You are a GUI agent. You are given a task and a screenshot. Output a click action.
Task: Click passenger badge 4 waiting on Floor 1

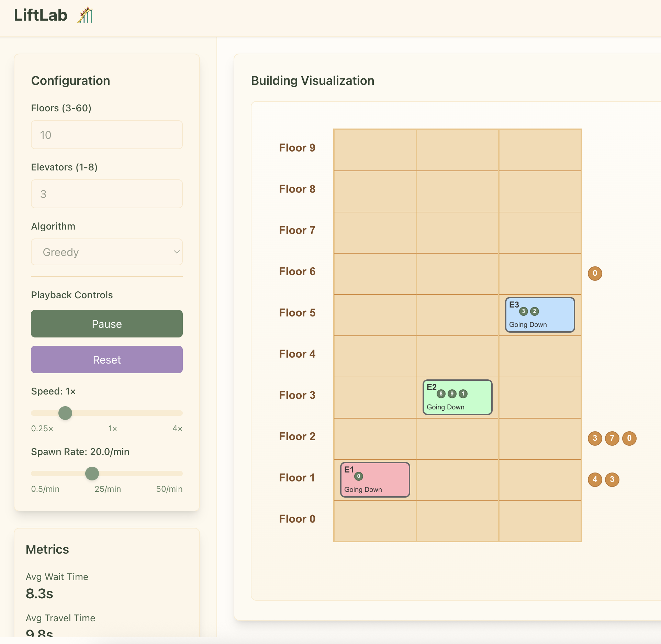pos(595,480)
